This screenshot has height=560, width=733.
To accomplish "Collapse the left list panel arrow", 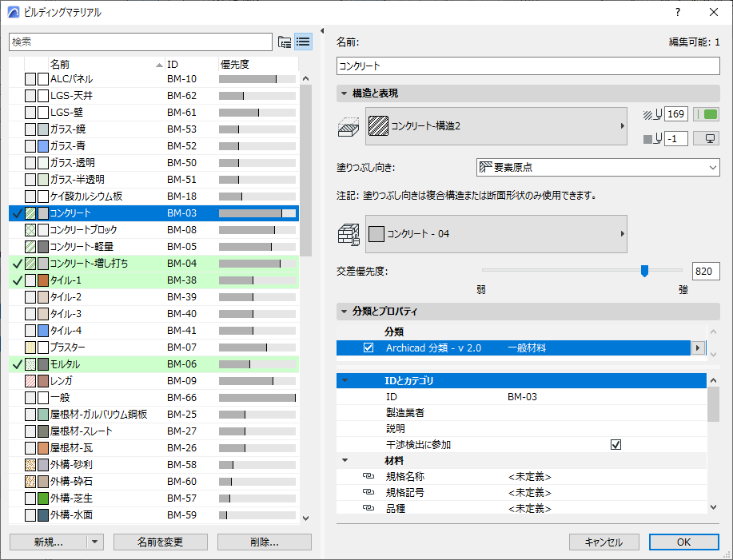I will [x=321, y=31].
